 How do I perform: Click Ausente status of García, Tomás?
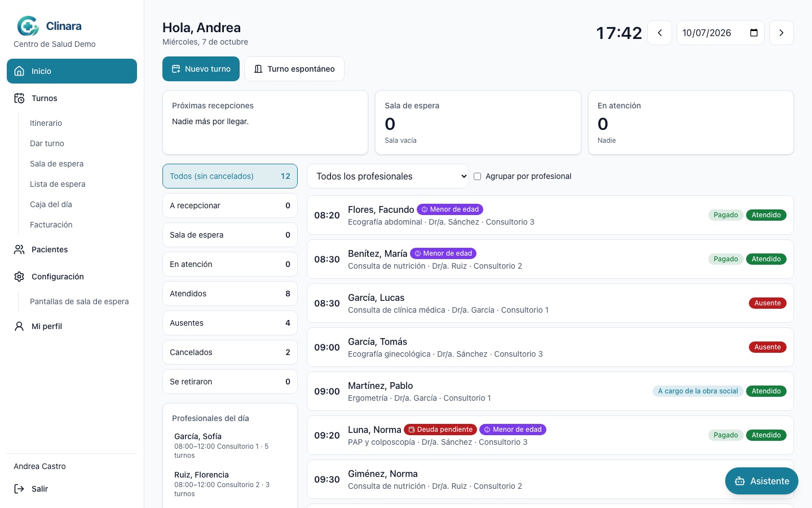[x=767, y=347]
